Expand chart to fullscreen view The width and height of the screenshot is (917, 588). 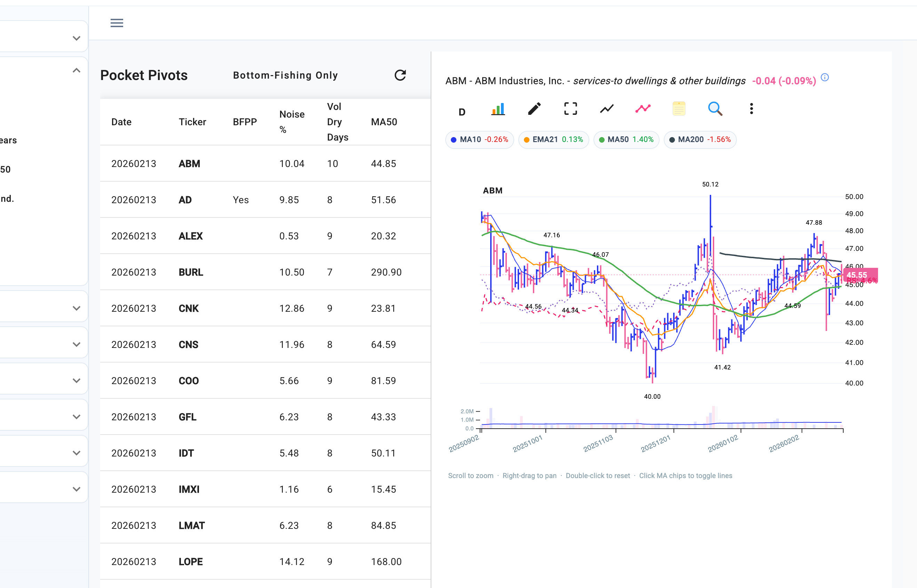pyautogui.click(x=570, y=109)
